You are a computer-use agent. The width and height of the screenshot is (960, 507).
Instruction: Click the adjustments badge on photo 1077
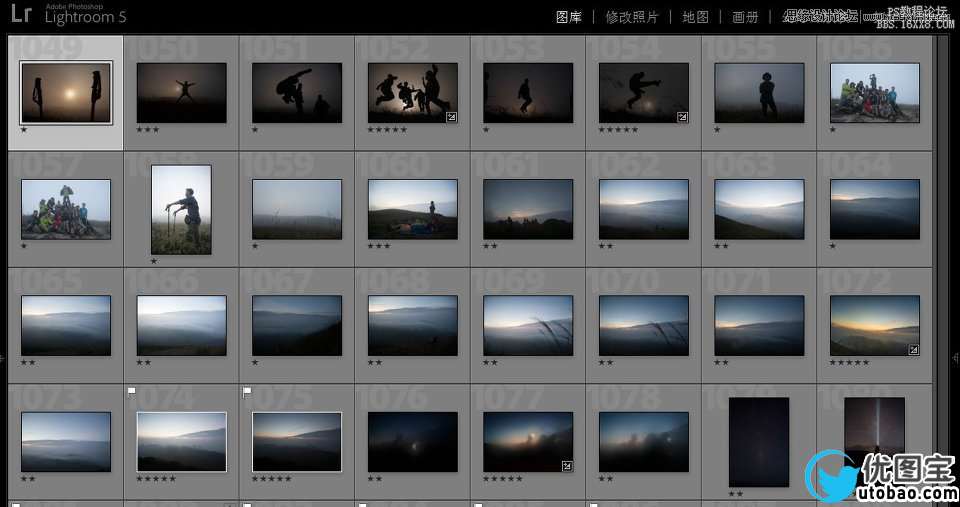(567, 466)
